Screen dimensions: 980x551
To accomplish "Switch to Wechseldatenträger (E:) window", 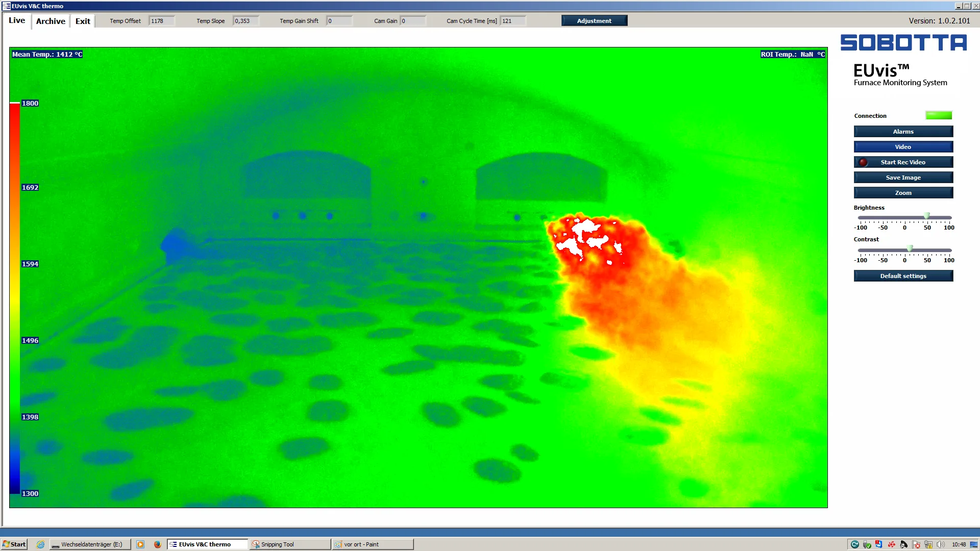I will pos(90,544).
